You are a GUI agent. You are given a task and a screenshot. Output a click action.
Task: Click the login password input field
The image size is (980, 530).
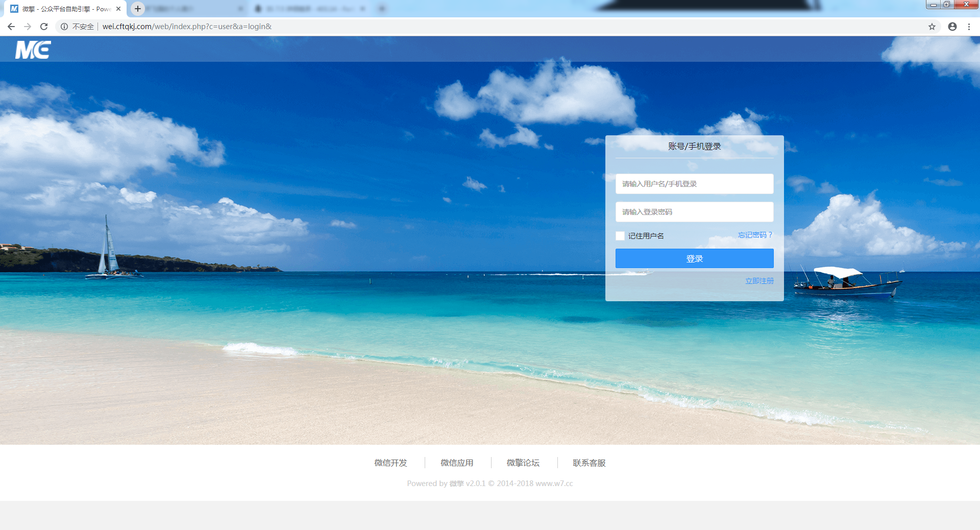(x=694, y=212)
